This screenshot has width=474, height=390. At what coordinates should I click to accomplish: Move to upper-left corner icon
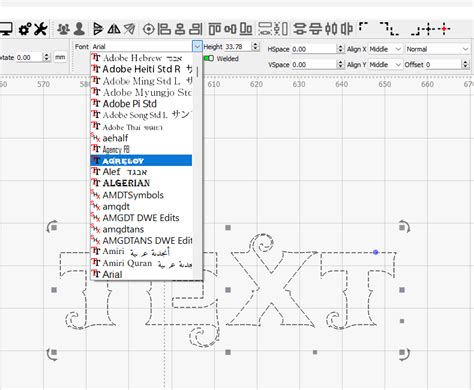[364, 27]
